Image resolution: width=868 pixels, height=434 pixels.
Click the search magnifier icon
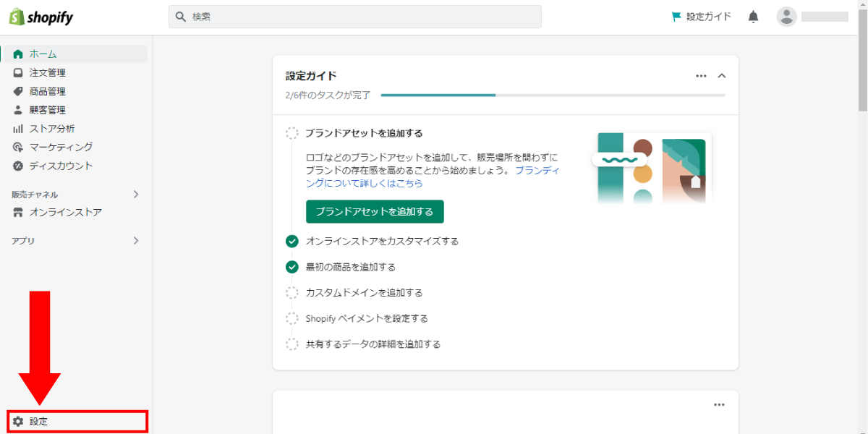pos(181,17)
